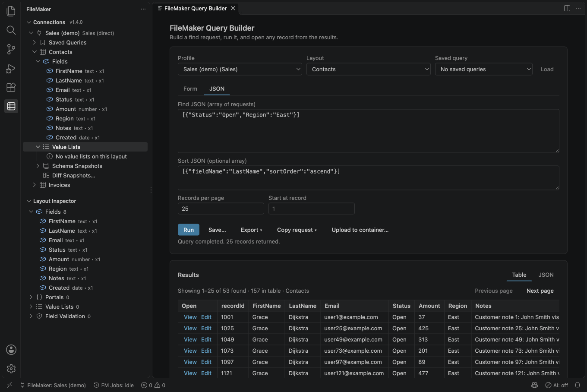
Task: Open editor more actions ellipsis menu
Action: click(x=578, y=8)
